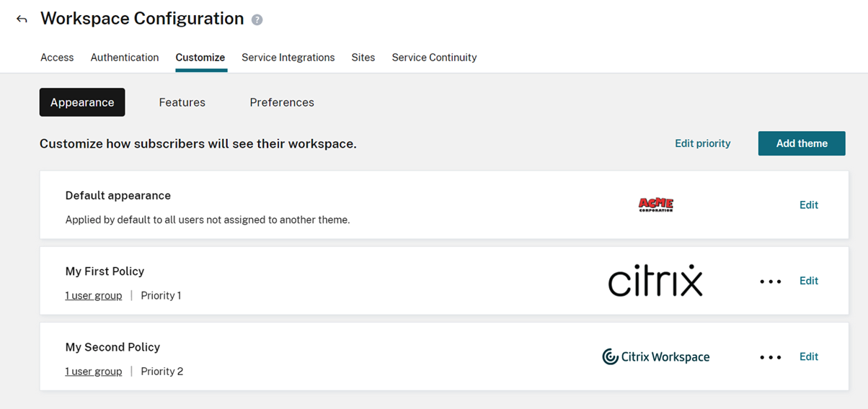Click the Citrix Workspace logo thumbnail

(x=655, y=356)
